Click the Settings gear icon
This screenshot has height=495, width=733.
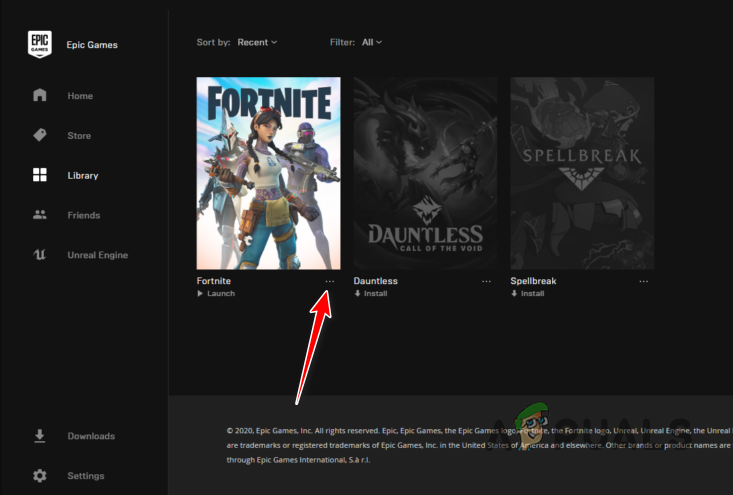click(40, 475)
